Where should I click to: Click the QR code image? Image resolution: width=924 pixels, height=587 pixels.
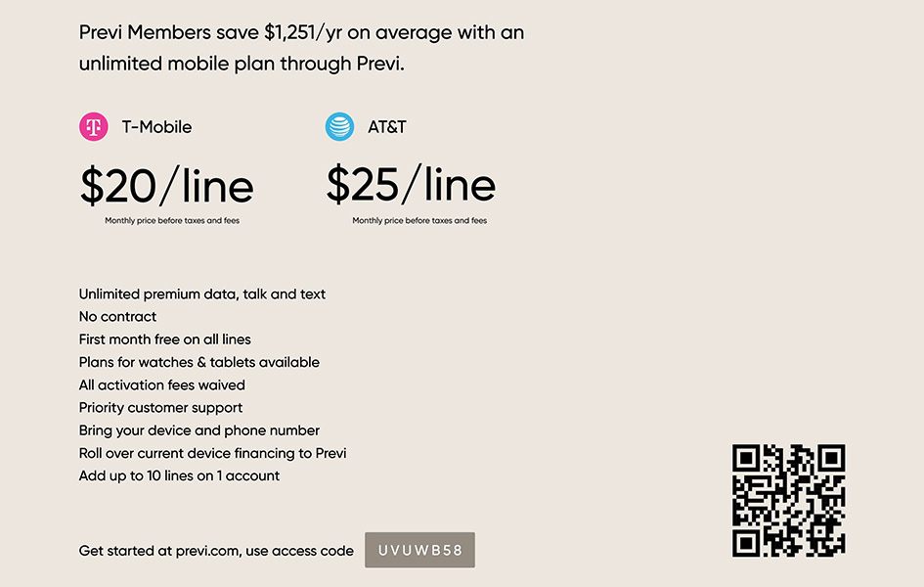789,500
